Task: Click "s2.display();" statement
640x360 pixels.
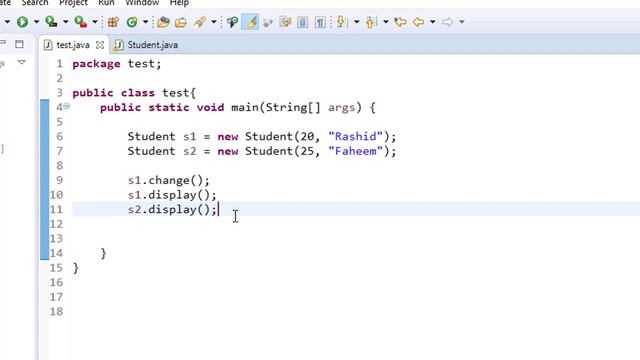Action: (172, 210)
